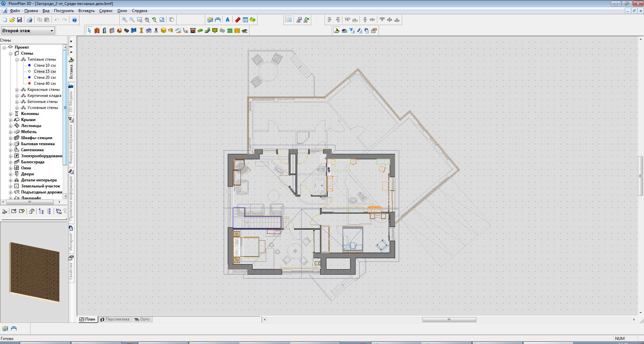Click the expand tree hierarchy icon
644x344 pixels.
pyautogui.click(x=41, y=211)
